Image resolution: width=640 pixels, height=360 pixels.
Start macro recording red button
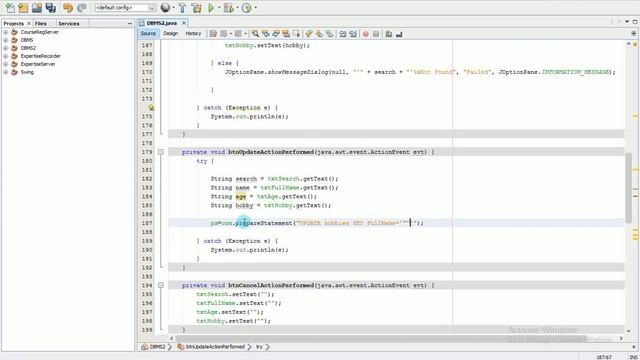coord(366,34)
